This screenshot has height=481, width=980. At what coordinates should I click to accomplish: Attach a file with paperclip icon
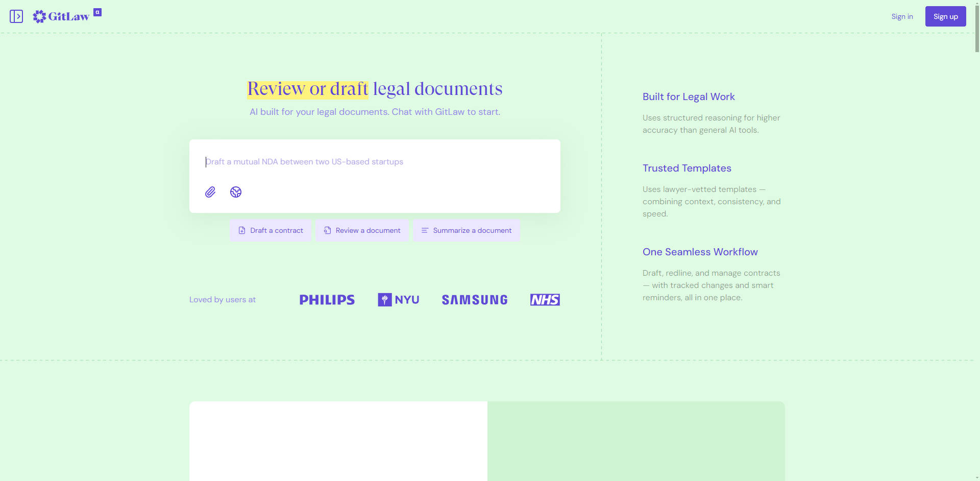click(210, 192)
